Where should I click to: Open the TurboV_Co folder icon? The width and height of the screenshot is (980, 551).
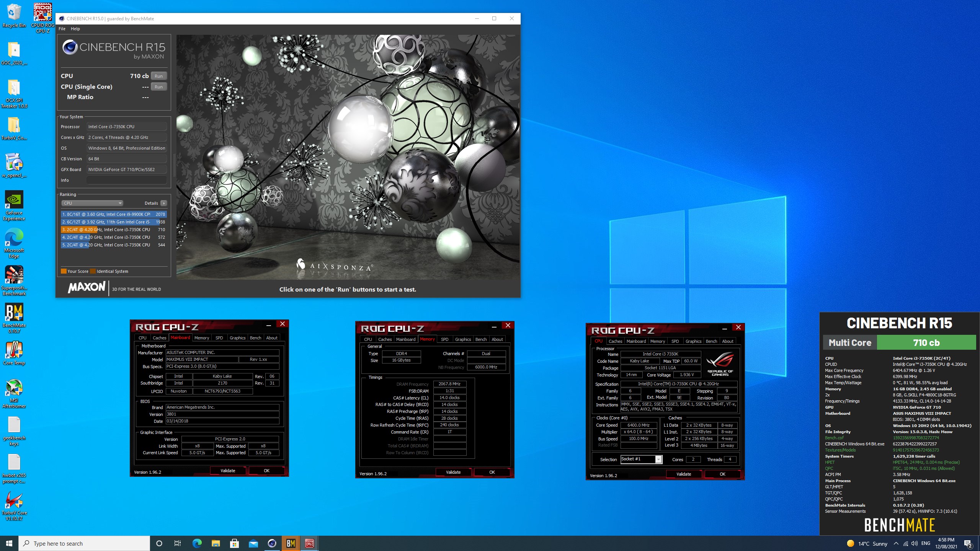[x=14, y=129]
